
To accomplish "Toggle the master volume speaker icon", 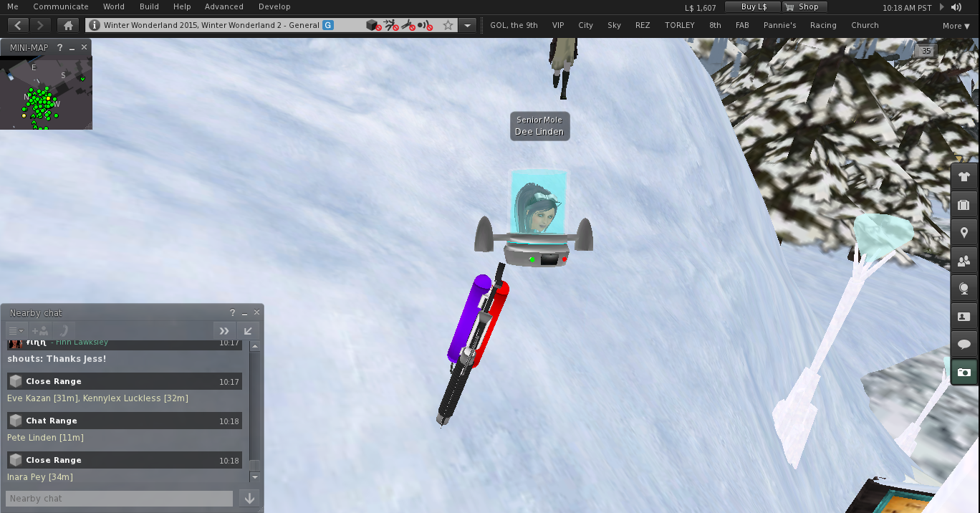I will point(956,7).
